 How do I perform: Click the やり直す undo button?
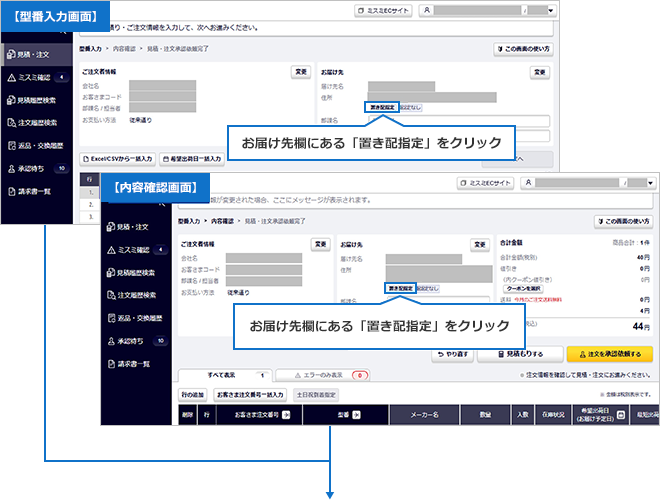452,354
